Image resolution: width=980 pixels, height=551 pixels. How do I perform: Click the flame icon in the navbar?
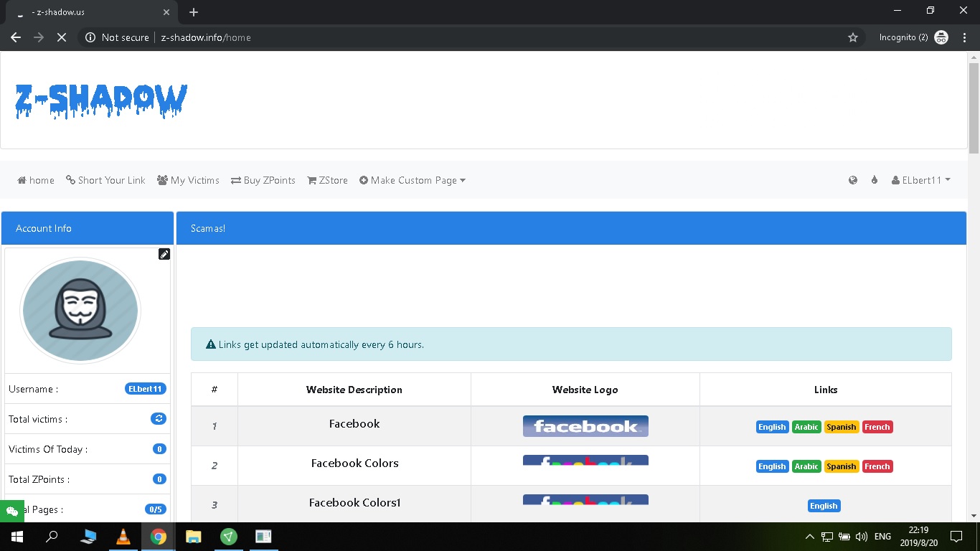[x=874, y=180]
